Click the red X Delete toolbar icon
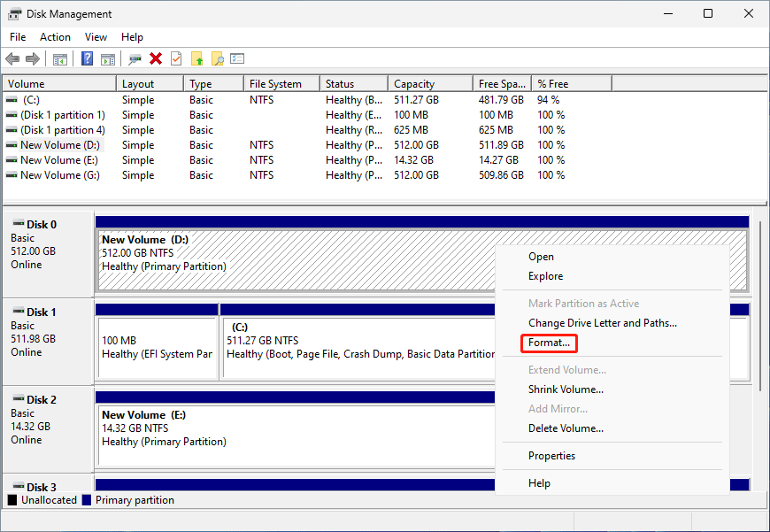 [x=156, y=58]
